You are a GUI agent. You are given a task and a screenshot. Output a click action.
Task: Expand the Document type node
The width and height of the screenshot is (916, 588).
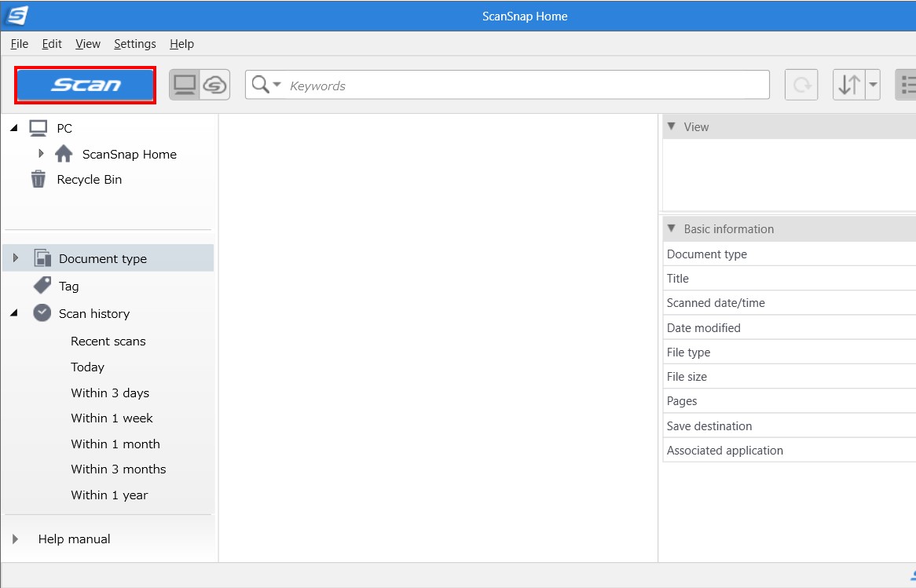[15, 257]
